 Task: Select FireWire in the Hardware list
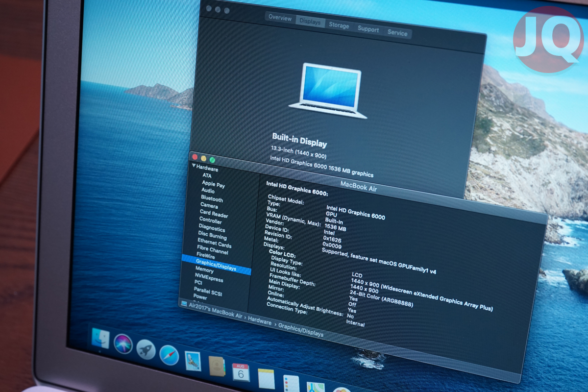coord(205,256)
